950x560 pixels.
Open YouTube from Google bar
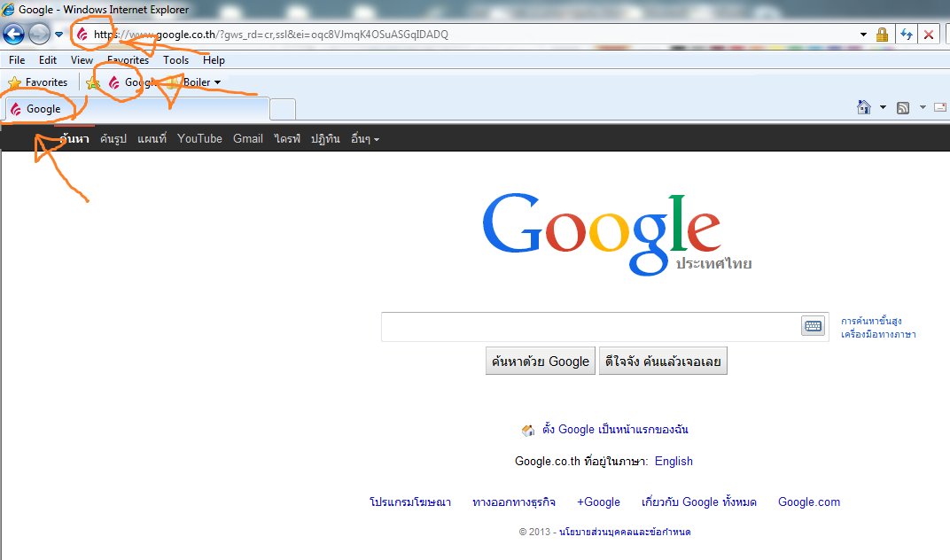click(x=200, y=139)
